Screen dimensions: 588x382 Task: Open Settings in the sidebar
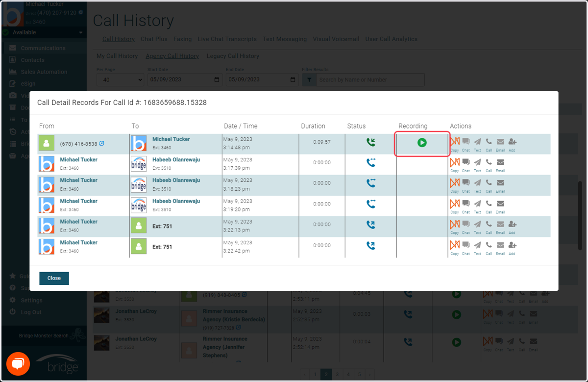[31, 300]
